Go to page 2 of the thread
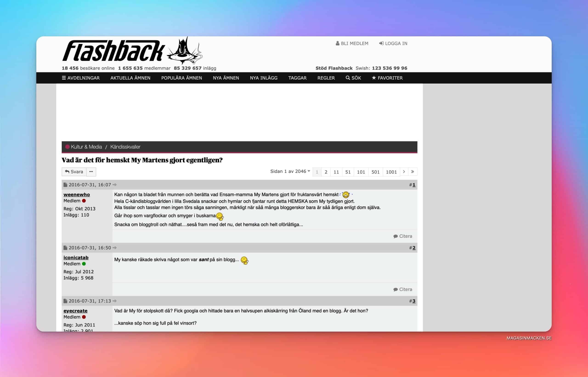 tap(326, 172)
